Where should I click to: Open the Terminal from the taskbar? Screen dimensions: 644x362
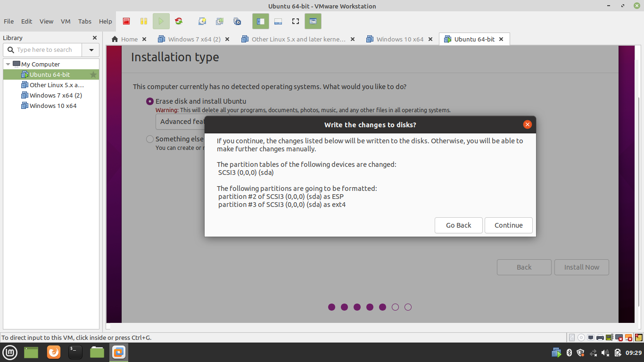75,352
